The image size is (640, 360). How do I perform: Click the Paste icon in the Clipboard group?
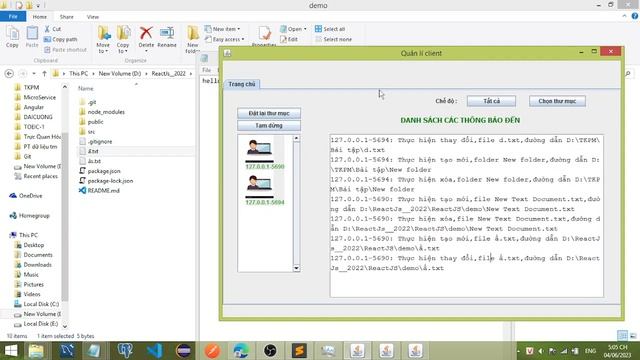(32, 34)
